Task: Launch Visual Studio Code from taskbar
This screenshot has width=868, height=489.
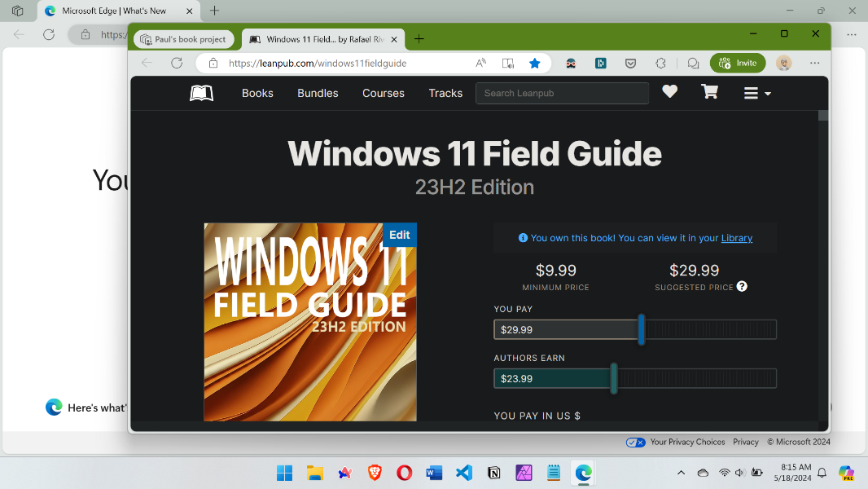Action: (x=463, y=473)
